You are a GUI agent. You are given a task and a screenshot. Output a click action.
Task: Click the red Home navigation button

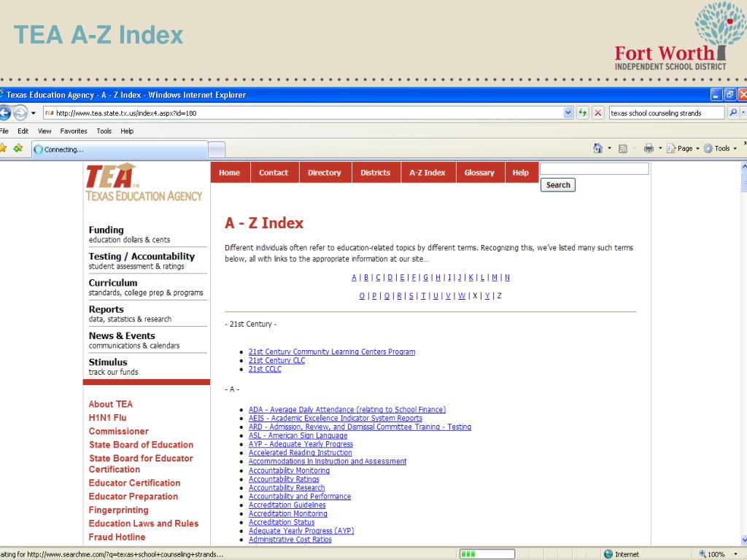click(x=230, y=173)
